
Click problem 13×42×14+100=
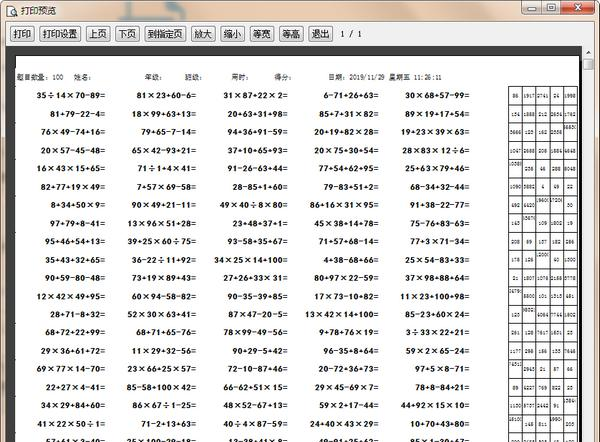pyautogui.click(x=342, y=315)
